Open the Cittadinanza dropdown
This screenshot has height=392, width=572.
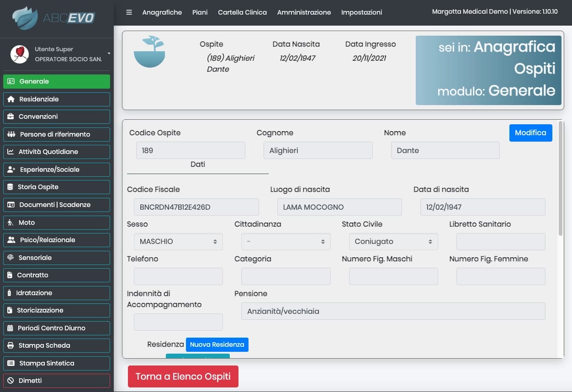(x=286, y=242)
